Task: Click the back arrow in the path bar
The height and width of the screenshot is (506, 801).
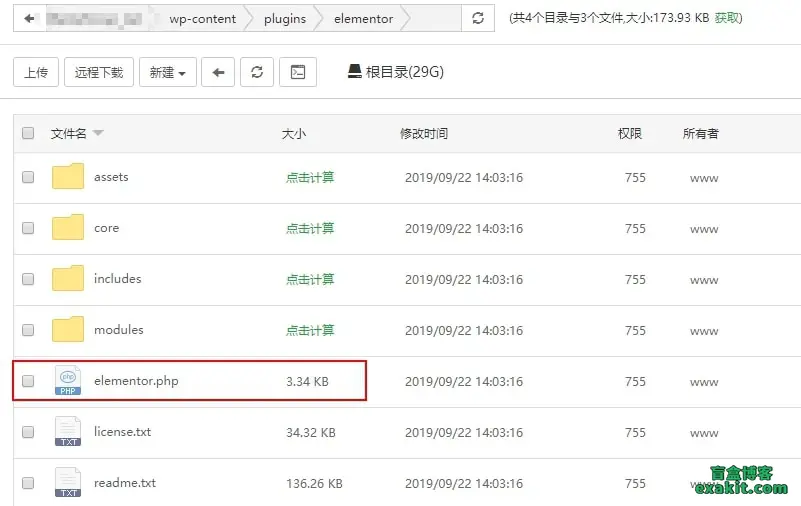Action: click(x=29, y=18)
